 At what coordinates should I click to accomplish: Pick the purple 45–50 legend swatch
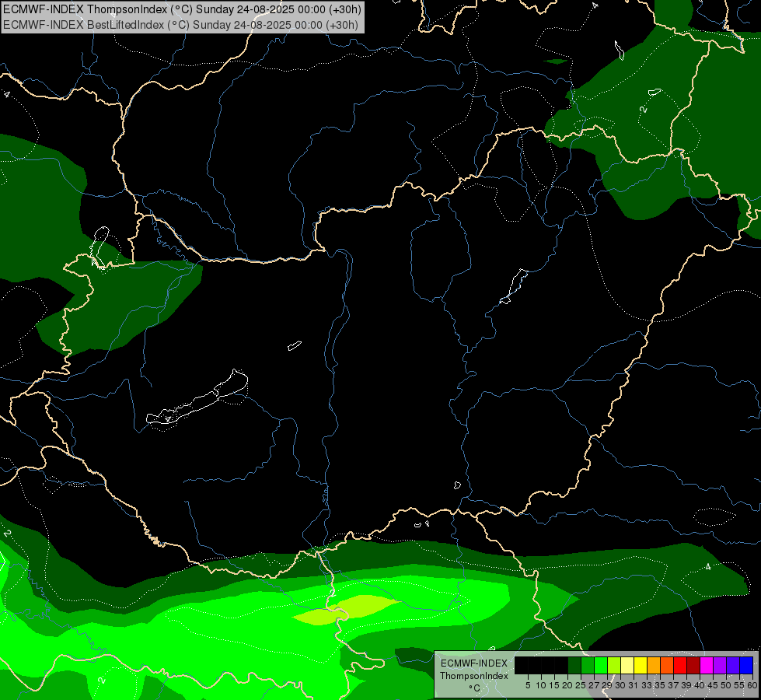(x=720, y=665)
